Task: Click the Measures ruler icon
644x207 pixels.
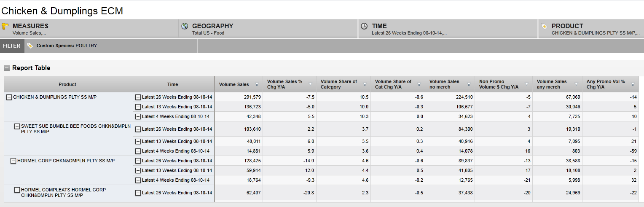Action: tap(5, 26)
